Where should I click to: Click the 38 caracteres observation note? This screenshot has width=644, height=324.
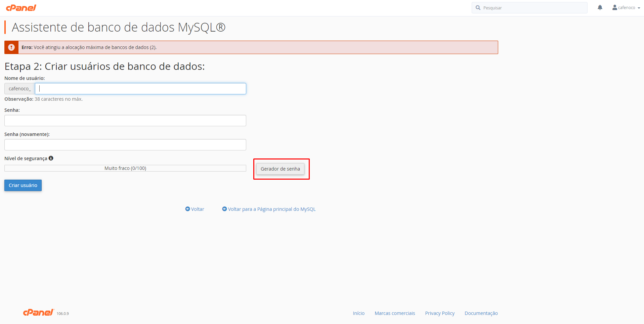[43, 99]
